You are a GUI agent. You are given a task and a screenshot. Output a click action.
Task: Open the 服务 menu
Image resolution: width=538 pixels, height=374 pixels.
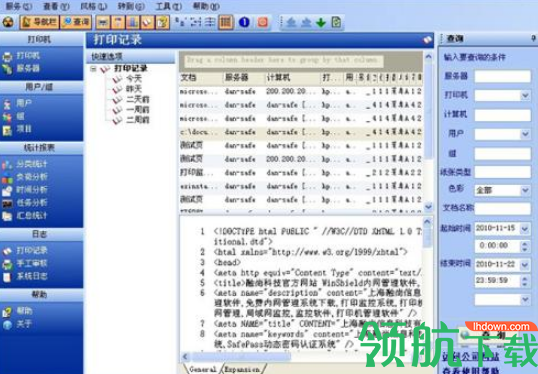[19, 6]
